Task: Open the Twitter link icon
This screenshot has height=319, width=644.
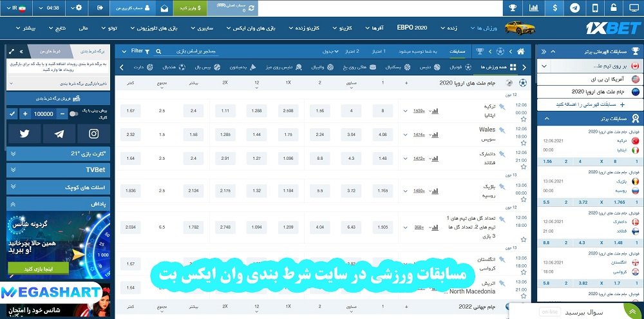Action: pyautogui.click(x=24, y=133)
